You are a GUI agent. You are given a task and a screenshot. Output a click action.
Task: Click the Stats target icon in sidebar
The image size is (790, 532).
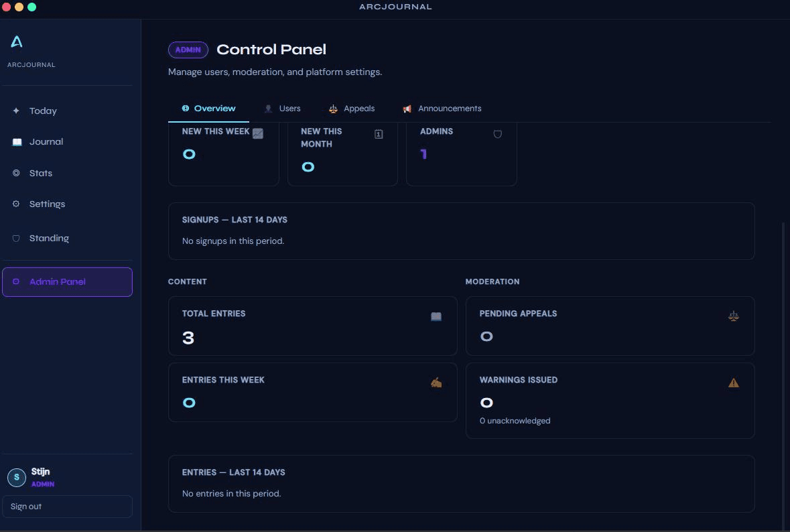pos(16,173)
